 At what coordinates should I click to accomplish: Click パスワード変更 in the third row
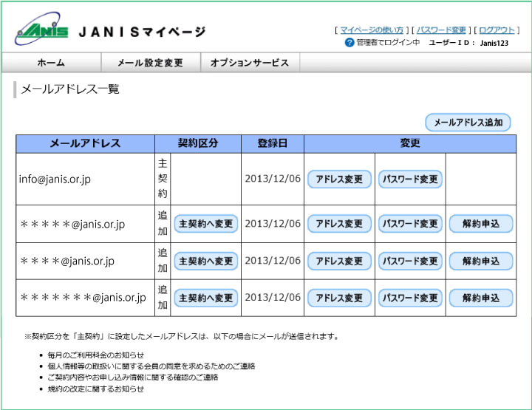pyautogui.click(x=410, y=262)
